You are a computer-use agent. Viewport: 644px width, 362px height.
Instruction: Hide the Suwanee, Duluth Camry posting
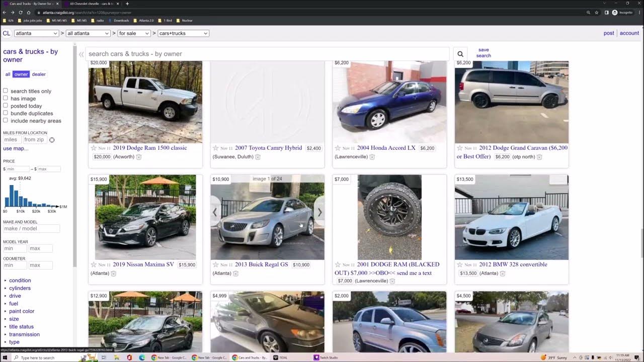point(258,157)
